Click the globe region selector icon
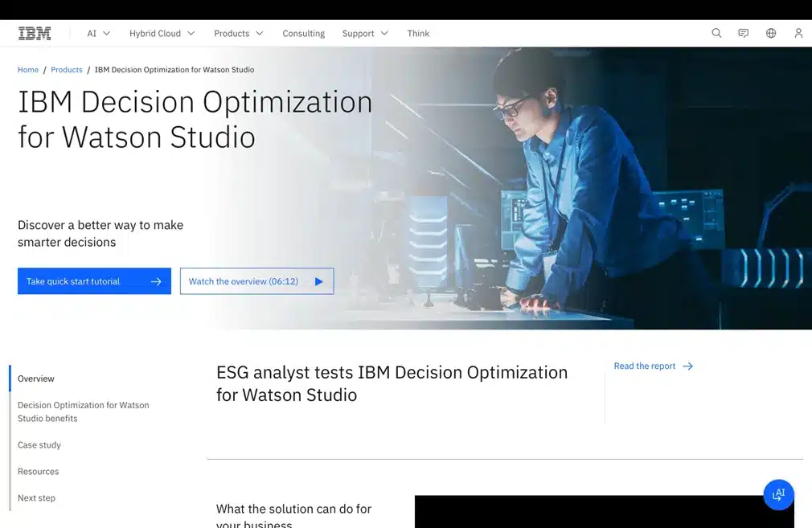This screenshot has width=812, height=528. [771, 34]
